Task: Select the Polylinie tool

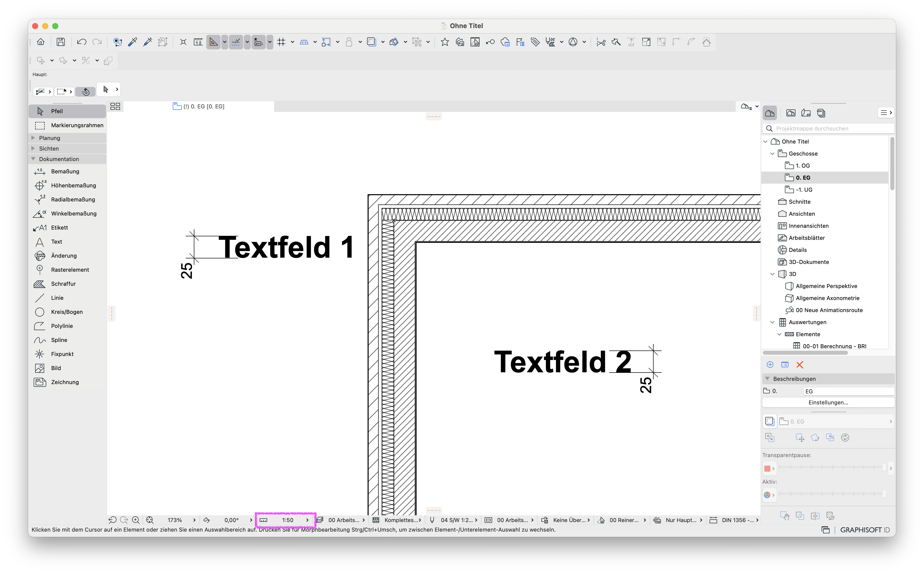Action: coord(68,326)
